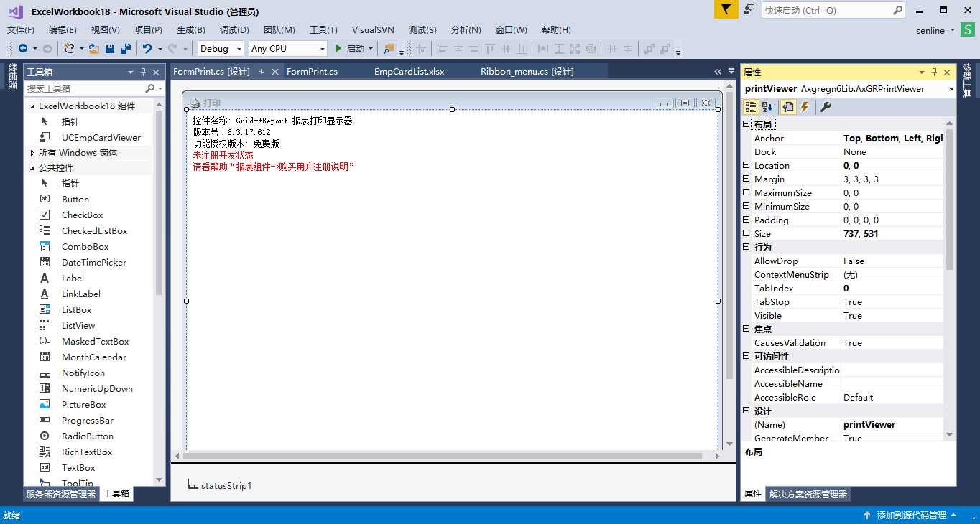The width and height of the screenshot is (980, 524).
Task: Select the Button control icon in toolbox
Action: click(x=45, y=199)
